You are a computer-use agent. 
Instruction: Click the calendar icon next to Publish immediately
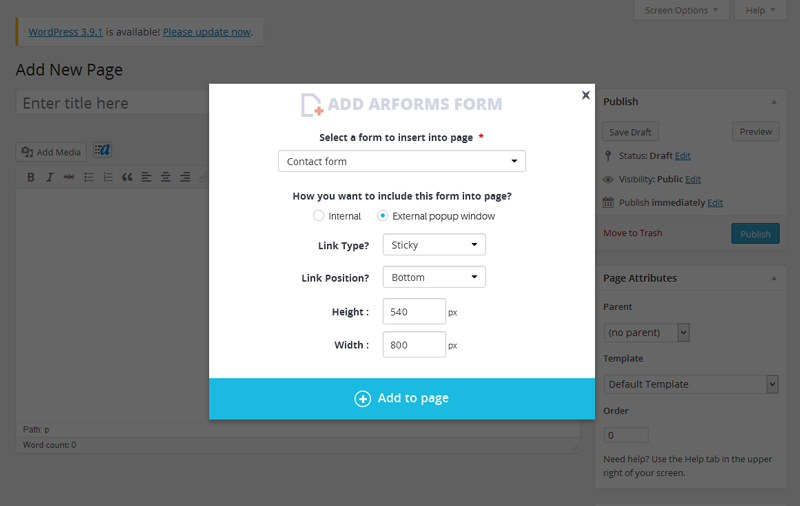pyautogui.click(x=608, y=203)
